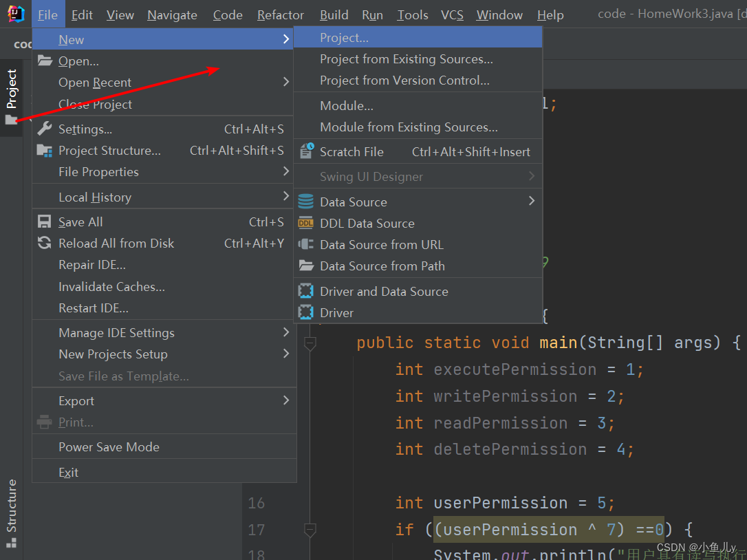747x560 pixels.
Task: Click the Data Source from Path folder icon
Action: click(x=306, y=266)
